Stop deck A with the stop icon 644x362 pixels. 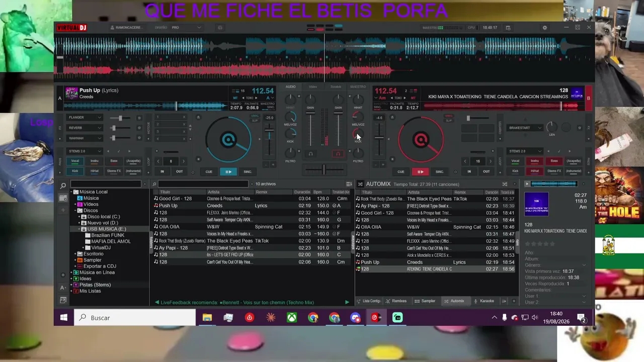[198, 159]
